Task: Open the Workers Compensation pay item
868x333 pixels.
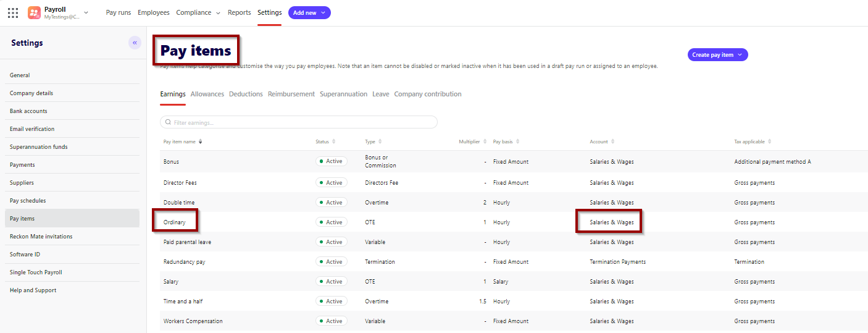Action: 193,321
